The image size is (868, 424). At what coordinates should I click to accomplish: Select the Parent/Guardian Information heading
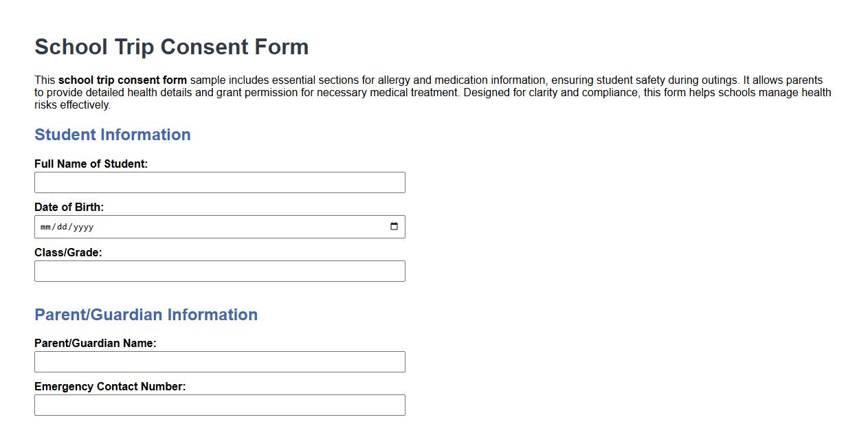[146, 315]
